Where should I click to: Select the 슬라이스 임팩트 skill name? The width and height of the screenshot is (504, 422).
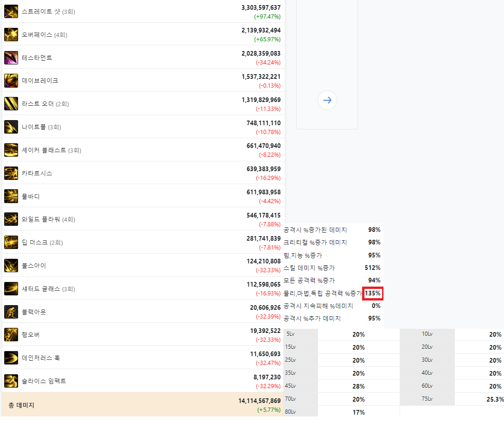(x=44, y=381)
